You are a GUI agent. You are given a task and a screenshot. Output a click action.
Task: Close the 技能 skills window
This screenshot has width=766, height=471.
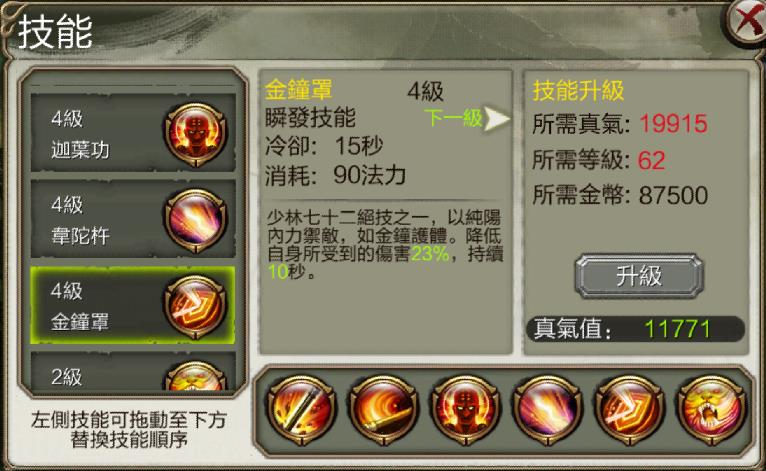[x=746, y=23]
